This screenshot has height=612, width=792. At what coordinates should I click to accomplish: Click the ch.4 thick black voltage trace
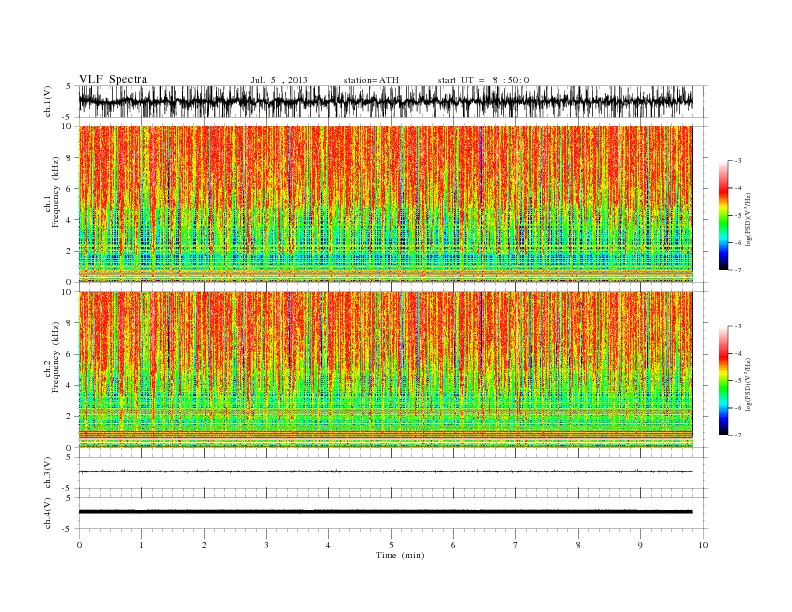386,512
